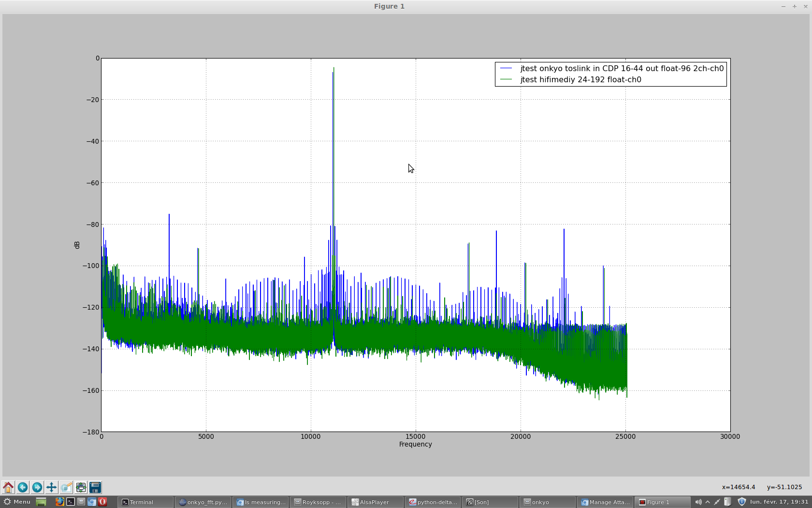The image size is (812, 508).
Task: Save the figure with the floppy icon
Action: (95, 487)
